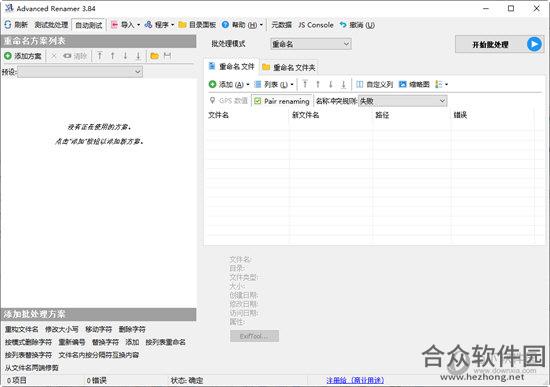Add the 按模式删除字符 method
Viewport: 550px width, 387px height.
coord(28,342)
